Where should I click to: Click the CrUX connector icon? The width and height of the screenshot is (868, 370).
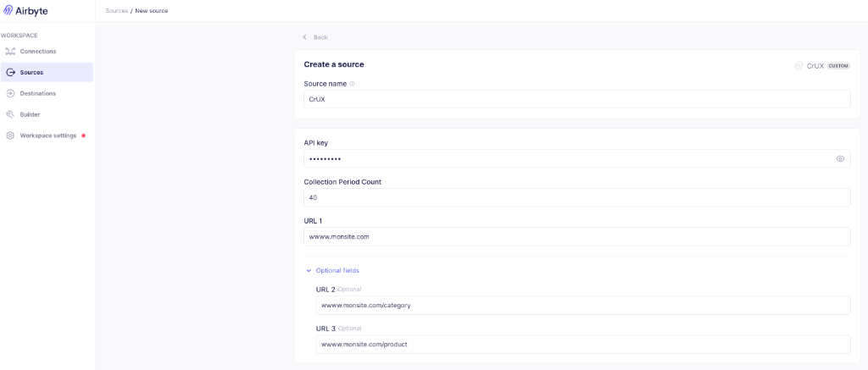798,66
